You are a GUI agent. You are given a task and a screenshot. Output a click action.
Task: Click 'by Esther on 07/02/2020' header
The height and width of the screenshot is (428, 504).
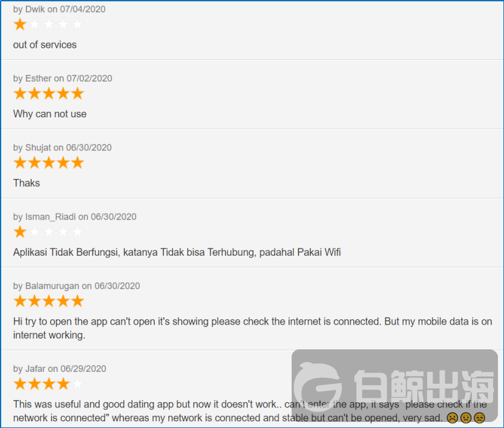(x=63, y=79)
